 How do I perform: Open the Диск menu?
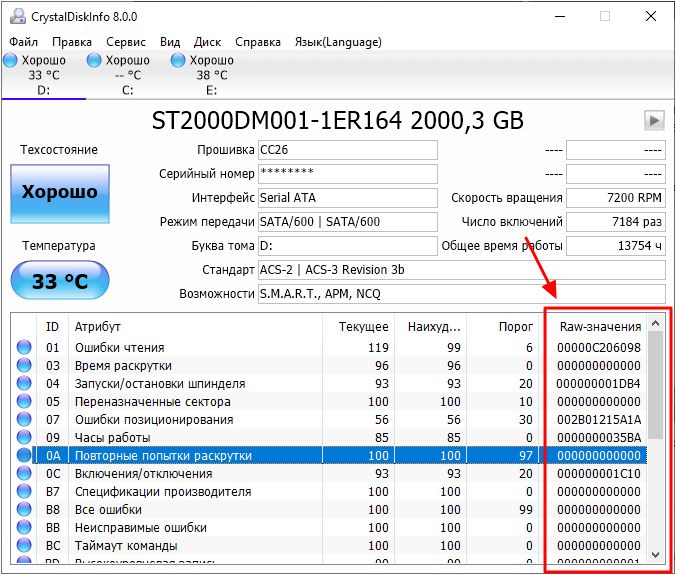pyautogui.click(x=207, y=42)
